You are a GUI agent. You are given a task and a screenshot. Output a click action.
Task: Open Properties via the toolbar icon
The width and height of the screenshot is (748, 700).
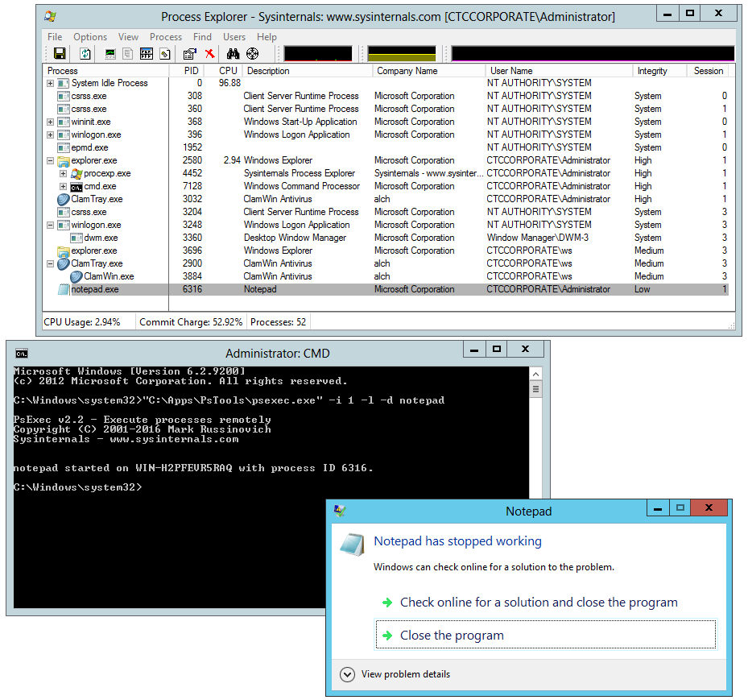coord(190,53)
